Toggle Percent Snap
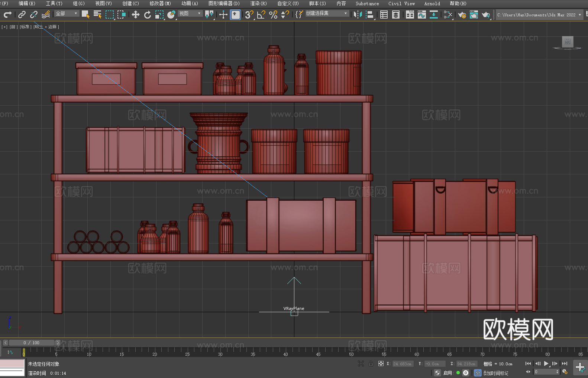 coord(273,14)
